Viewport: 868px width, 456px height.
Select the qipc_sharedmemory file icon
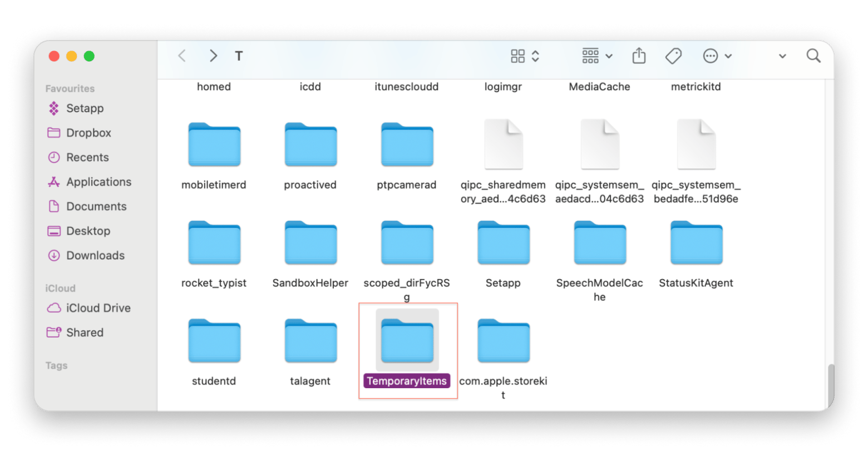point(503,145)
